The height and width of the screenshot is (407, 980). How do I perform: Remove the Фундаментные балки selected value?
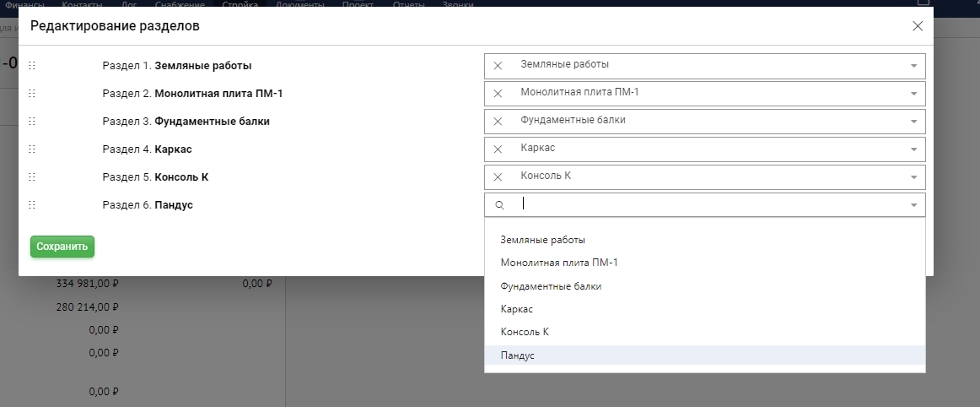[x=498, y=122]
